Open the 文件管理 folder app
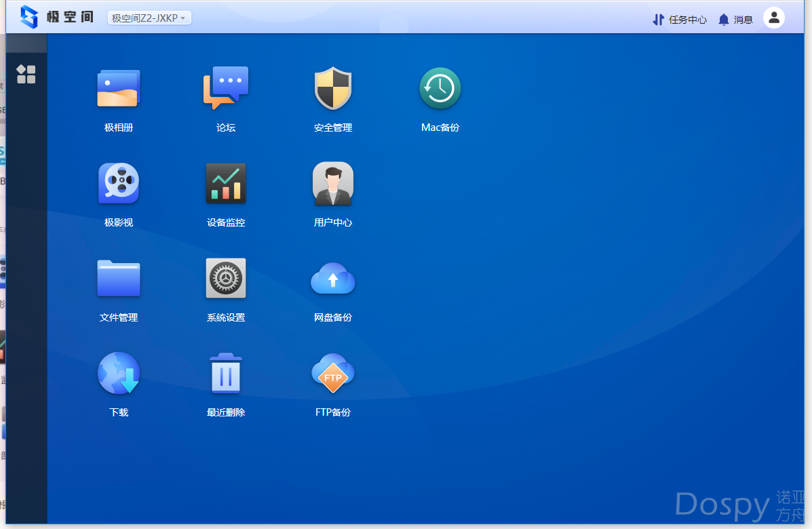The height and width of the screenshot is (529, 812). click(119, 278)
